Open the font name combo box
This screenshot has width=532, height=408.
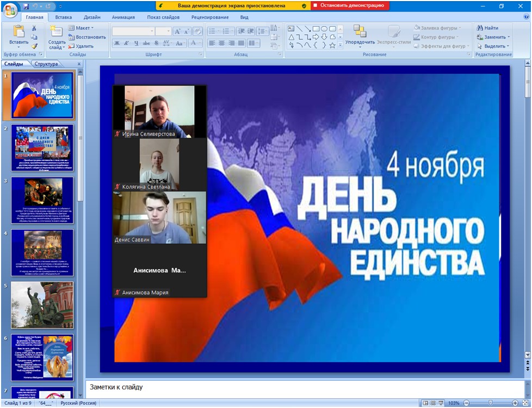tap(133, 32)
